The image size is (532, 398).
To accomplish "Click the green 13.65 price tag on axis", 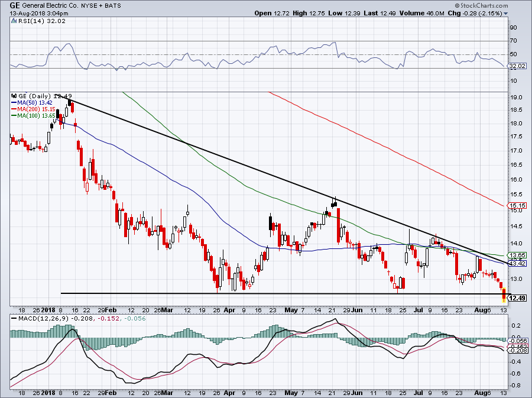I will point(517,255).
